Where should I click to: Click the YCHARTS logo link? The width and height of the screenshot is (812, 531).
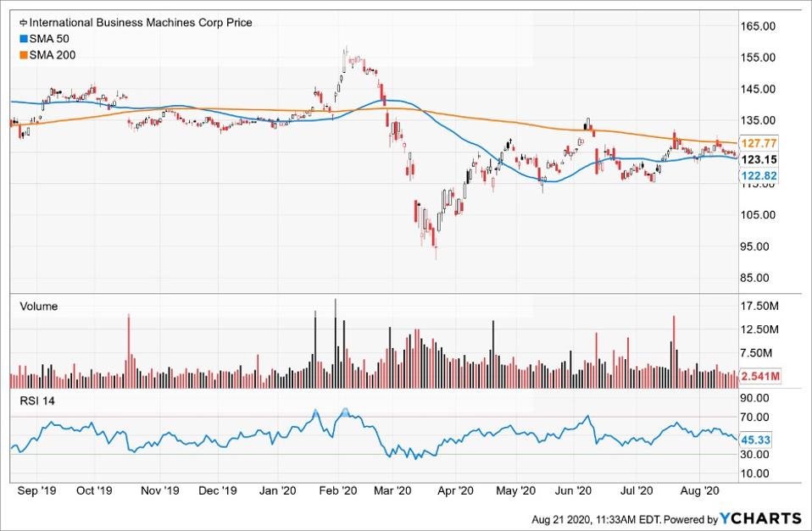pos(761,518)
